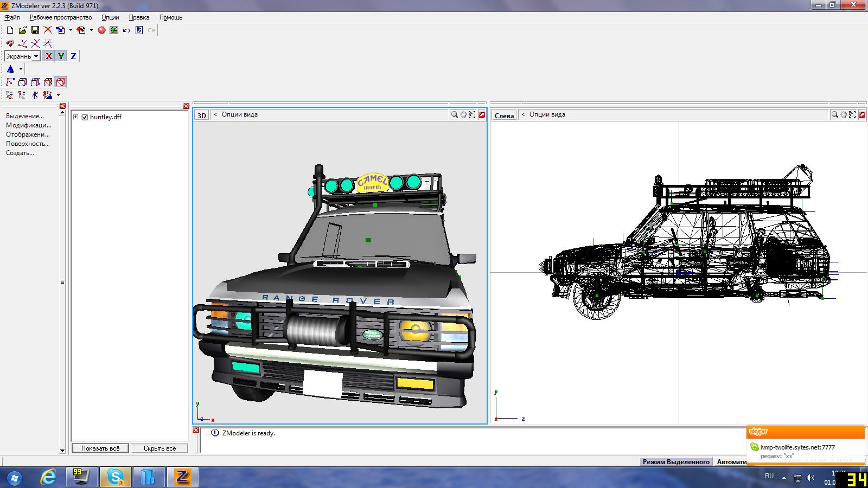
Task: Open the Export dropdown arrow
Action: click(91, 30)
